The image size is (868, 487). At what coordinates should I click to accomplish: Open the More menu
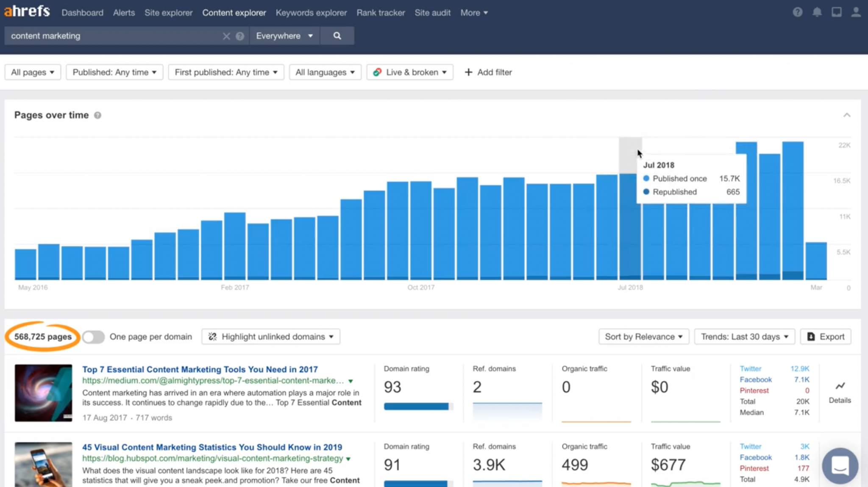click(x=473, y=13)
